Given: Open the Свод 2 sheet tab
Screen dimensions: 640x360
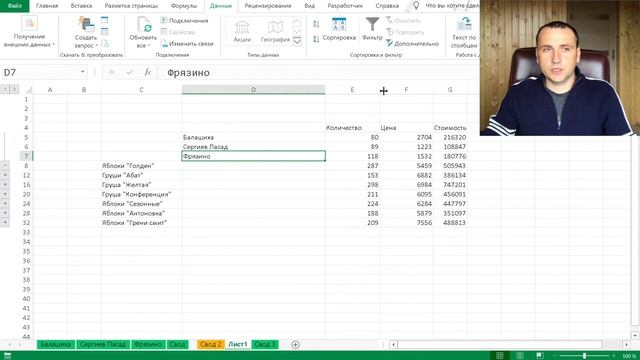Looking at the screenshot, I should (x=211, y=344).
